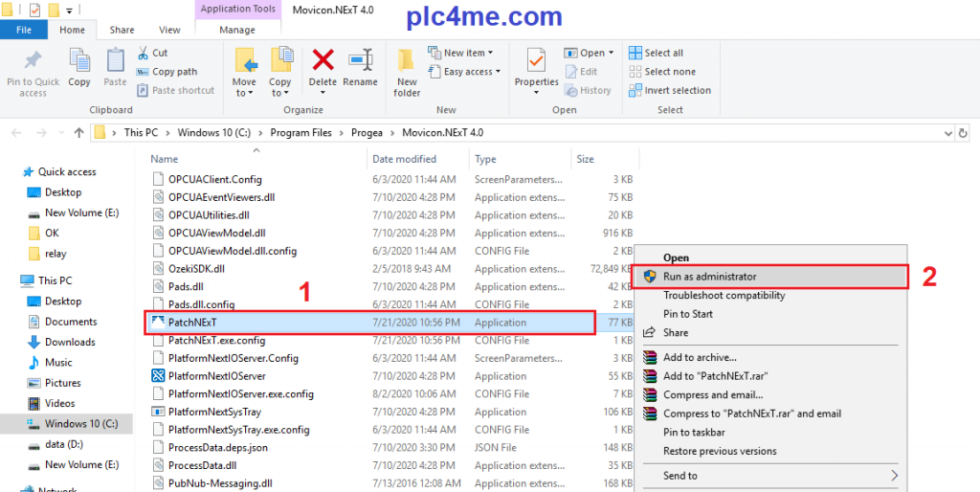980x492 pixels.
Task: Click the red Delete icon in ribbon
Action: tap(323, 63)
